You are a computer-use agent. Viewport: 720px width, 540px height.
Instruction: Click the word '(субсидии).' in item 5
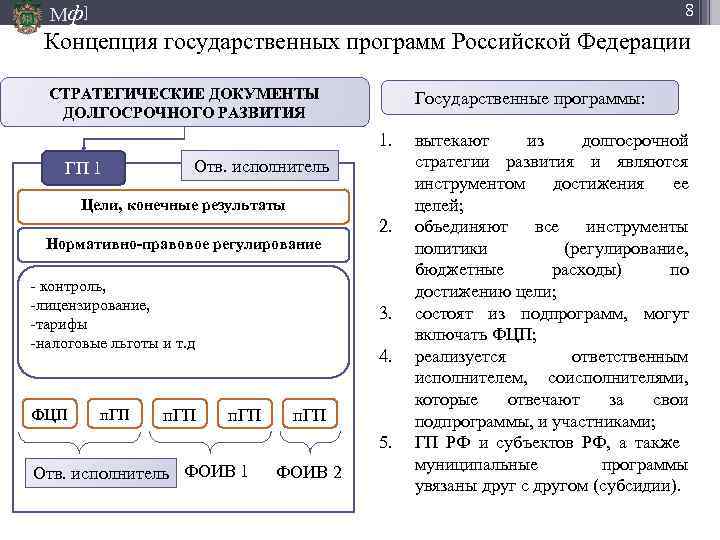637,486
